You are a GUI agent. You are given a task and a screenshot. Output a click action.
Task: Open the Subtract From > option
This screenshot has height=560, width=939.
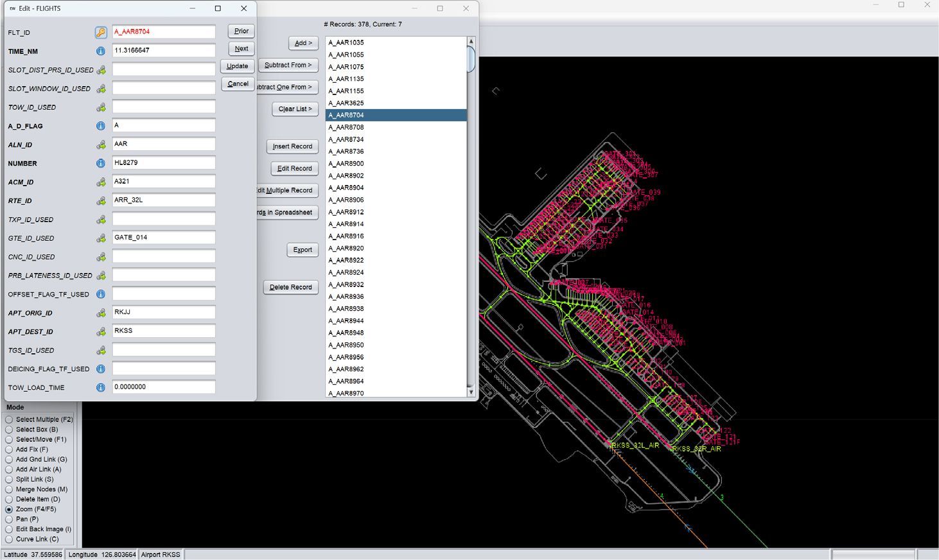pos(288,65)
